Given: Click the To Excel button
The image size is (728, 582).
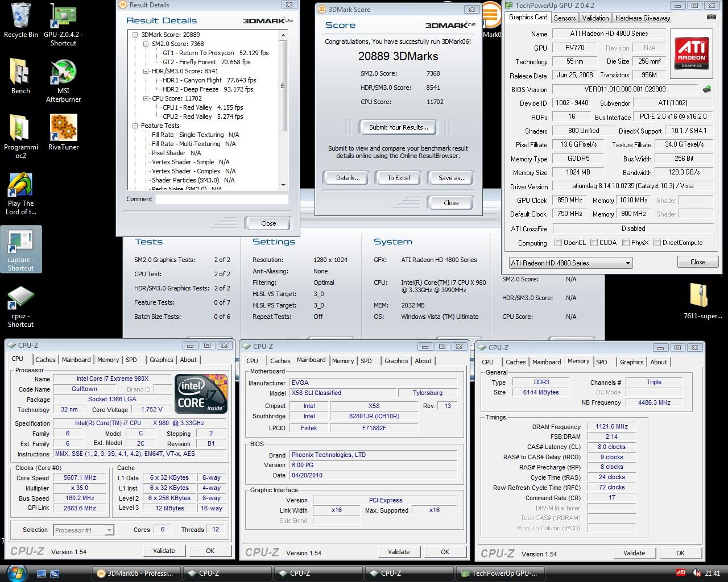Looking at the screenshot, I should (399, 178).
